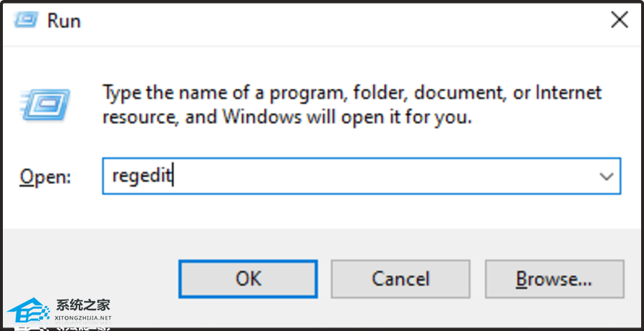Click the large Run program icon beside description
This screenshot has width=644, height=331.
45,105
